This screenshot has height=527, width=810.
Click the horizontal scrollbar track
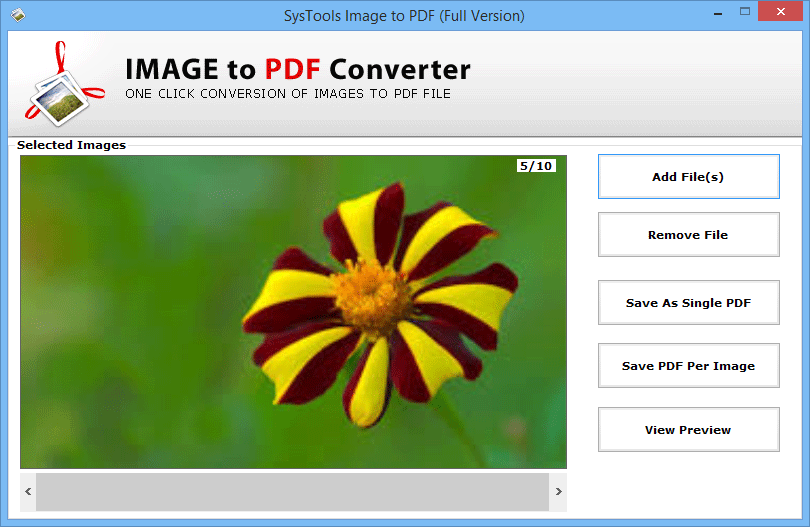click(292, 492)
